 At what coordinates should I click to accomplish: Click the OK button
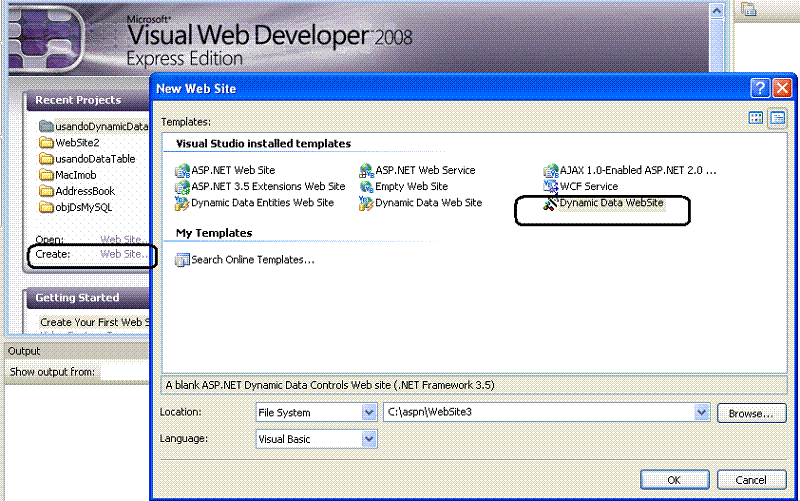(674, 480)
